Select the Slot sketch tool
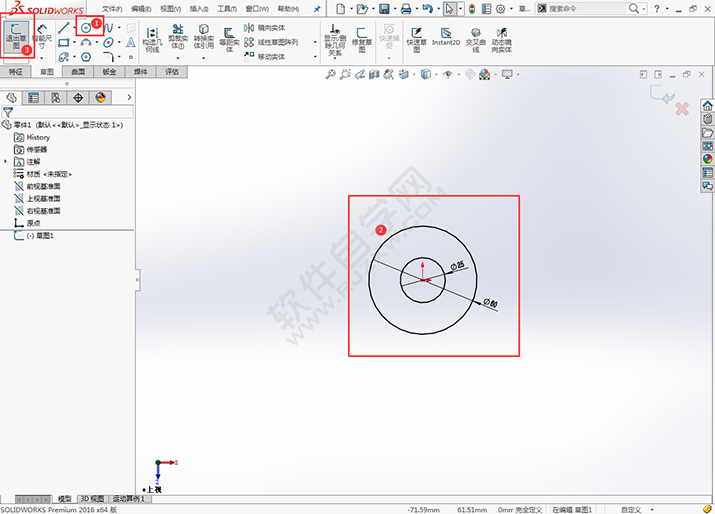This screenshot has width=715, height=514. pyautogui.click(x=64, y=57)
